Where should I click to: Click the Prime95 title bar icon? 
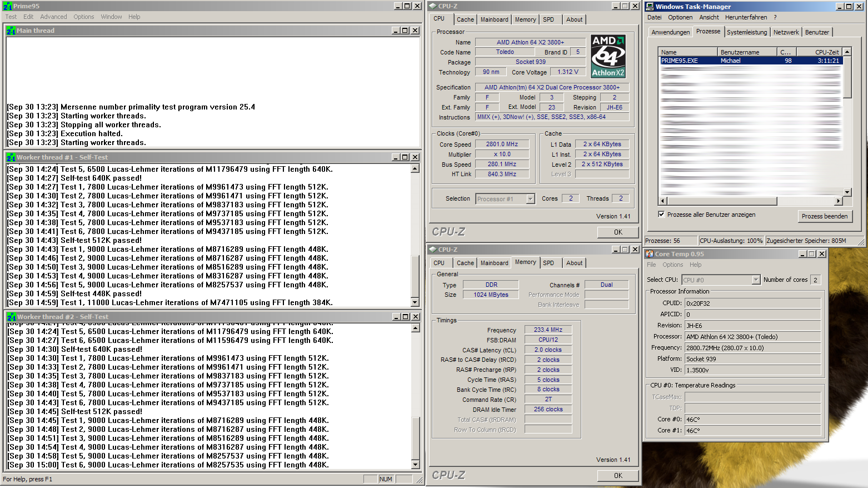tap(8, 6)
